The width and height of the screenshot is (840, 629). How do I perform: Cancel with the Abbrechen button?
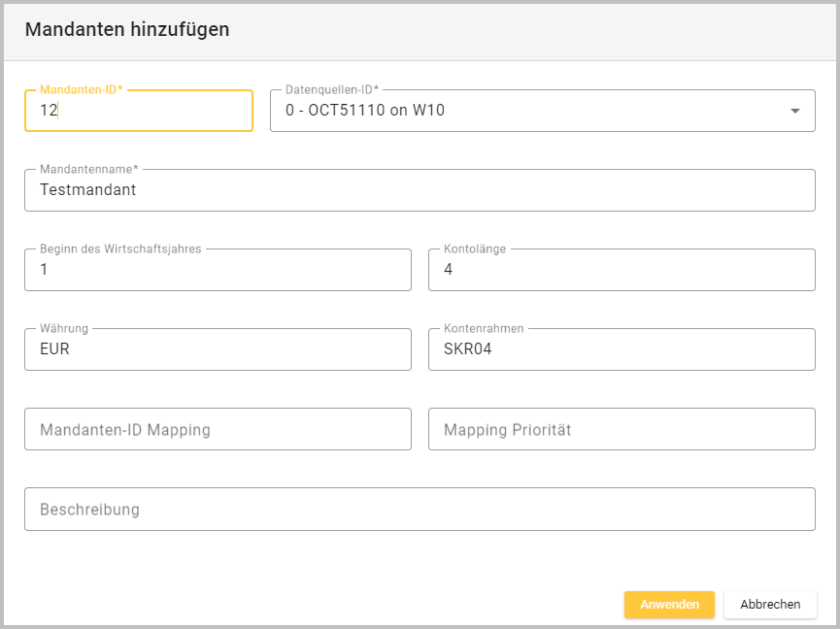click(770, 604)
